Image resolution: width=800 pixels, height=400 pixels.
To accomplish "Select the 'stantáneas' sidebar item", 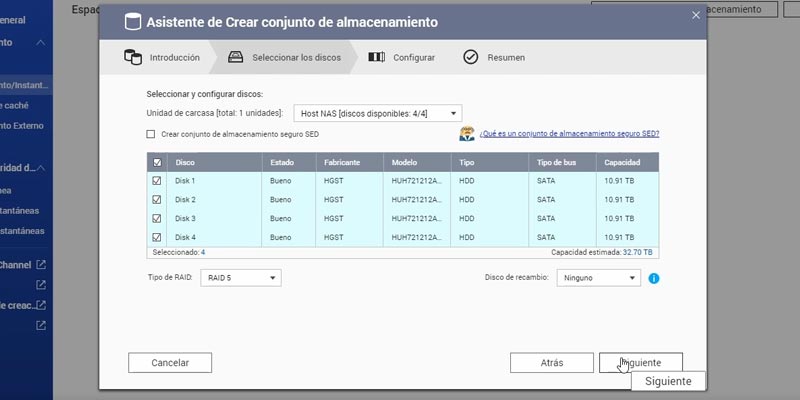I will [23, 231].
